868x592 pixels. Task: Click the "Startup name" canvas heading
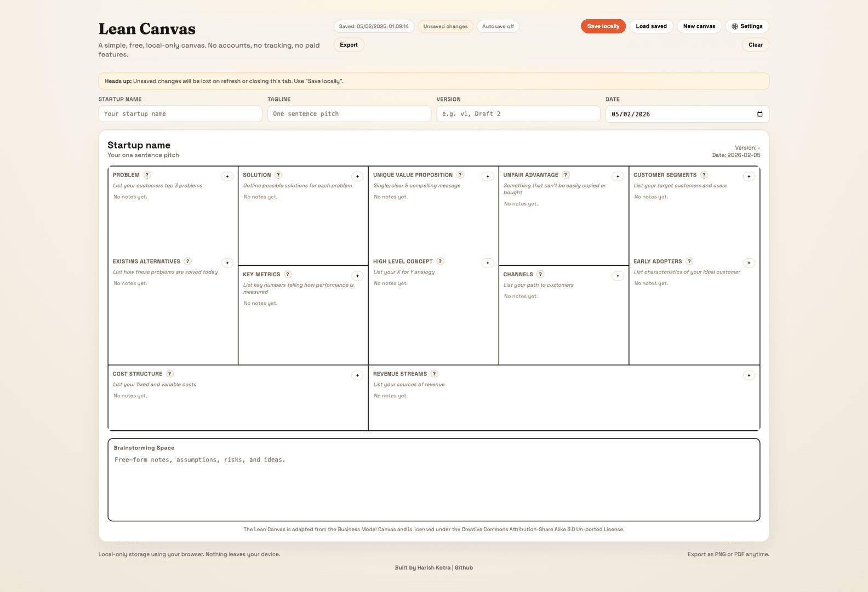pos(139,145)
